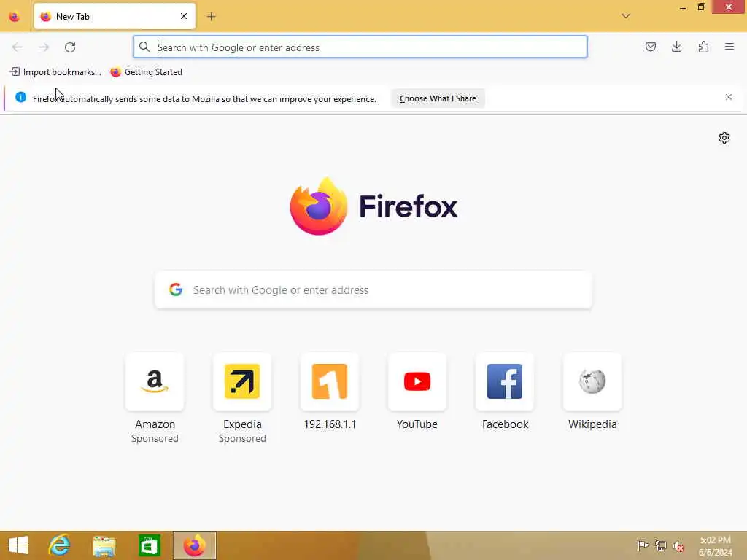Click Firefox taskbar button
This screenshot has width=747, height=560.
194,545
